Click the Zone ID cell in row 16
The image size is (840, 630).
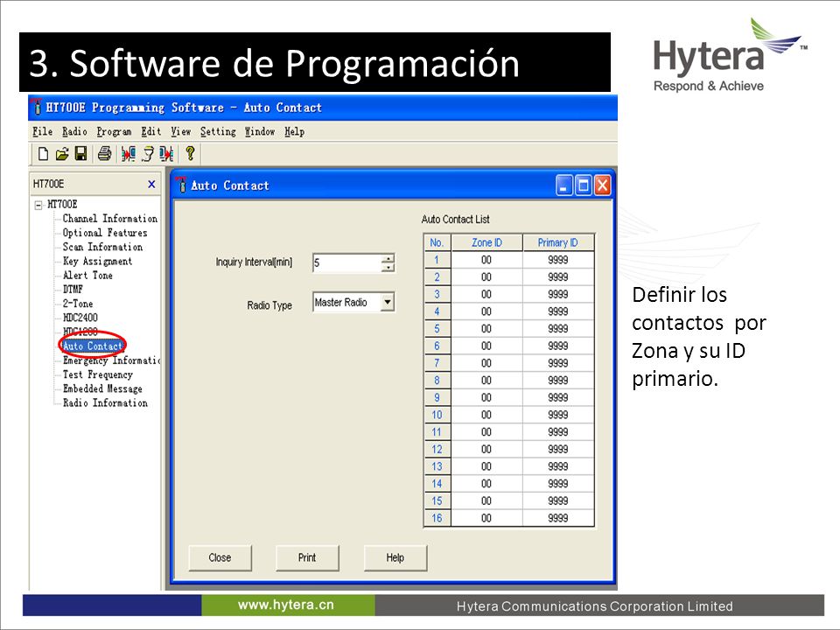(486, 518)
